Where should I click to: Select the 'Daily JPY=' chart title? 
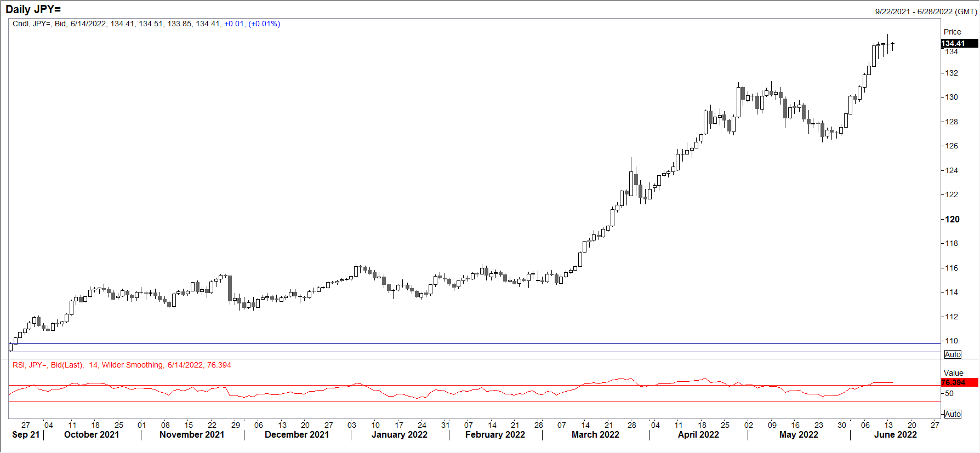coord(33,9)
